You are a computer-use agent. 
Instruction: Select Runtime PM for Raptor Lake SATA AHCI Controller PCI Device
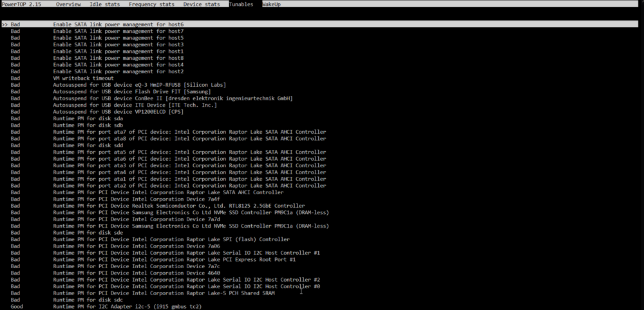pos(147,192)
